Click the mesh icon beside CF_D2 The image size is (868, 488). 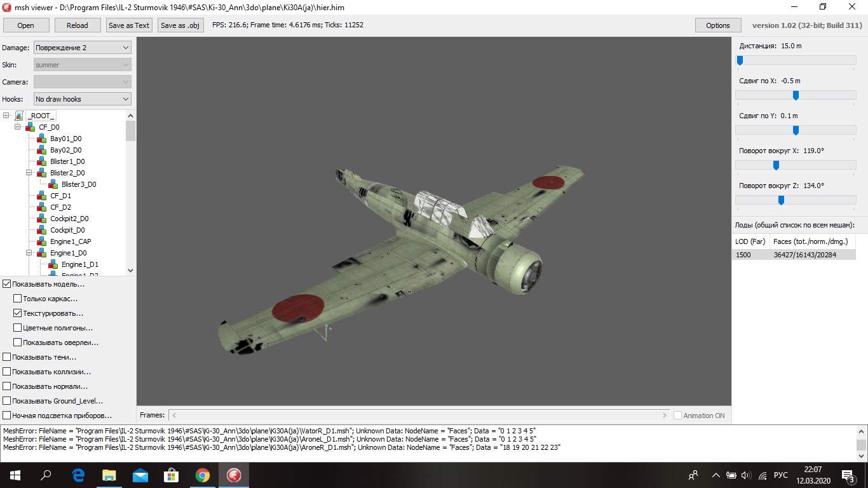pyautogui.click(x=41, y=207)
